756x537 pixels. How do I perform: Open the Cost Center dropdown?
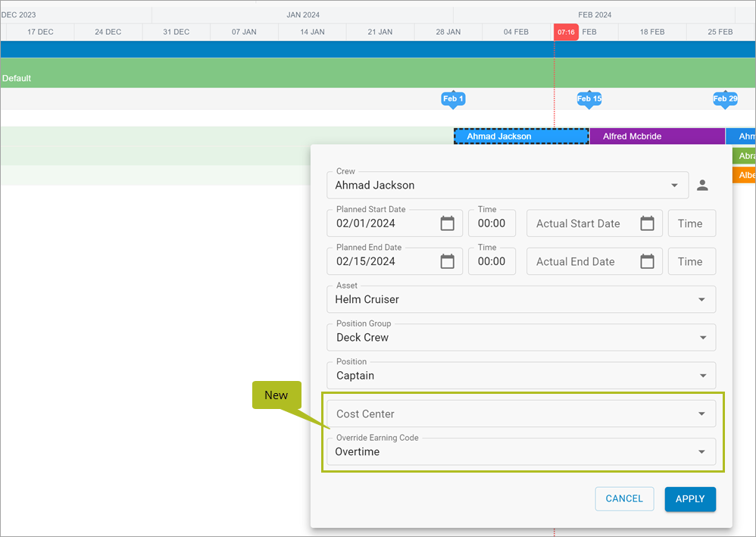pyautogui.click(x=521, y=414)
